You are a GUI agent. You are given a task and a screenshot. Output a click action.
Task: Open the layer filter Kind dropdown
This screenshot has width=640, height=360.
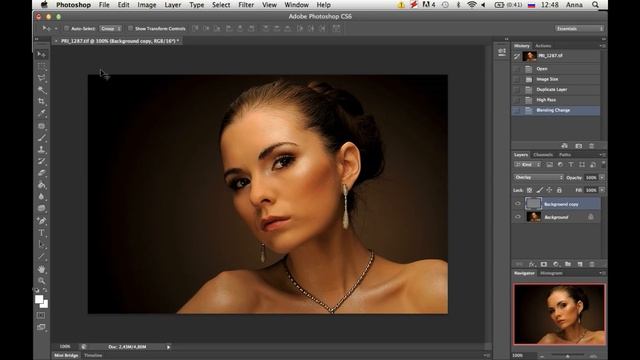(x=527, y=164)
